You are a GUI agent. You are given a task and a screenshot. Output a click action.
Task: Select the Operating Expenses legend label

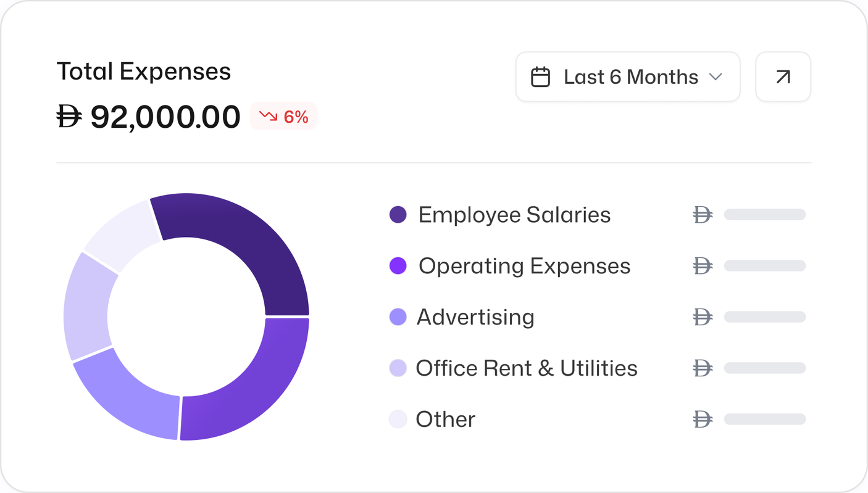(524, 266)
